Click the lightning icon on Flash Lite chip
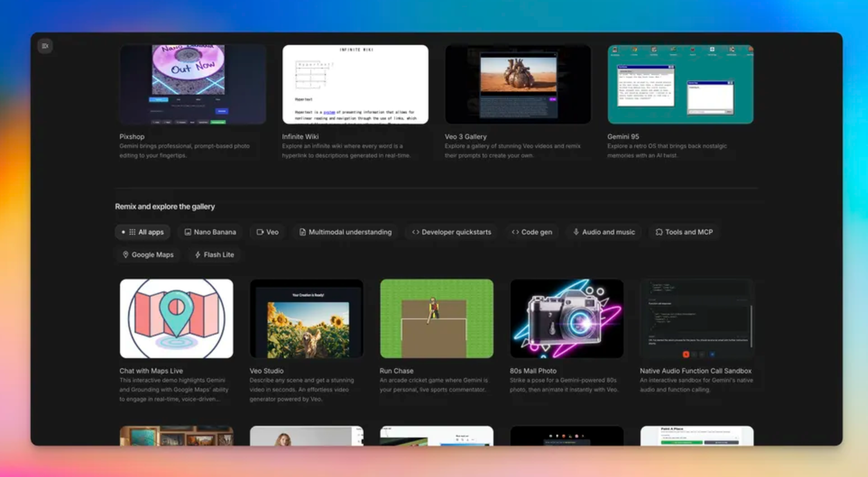The height and width of the screenshot is (477, 868). (197, 254)
